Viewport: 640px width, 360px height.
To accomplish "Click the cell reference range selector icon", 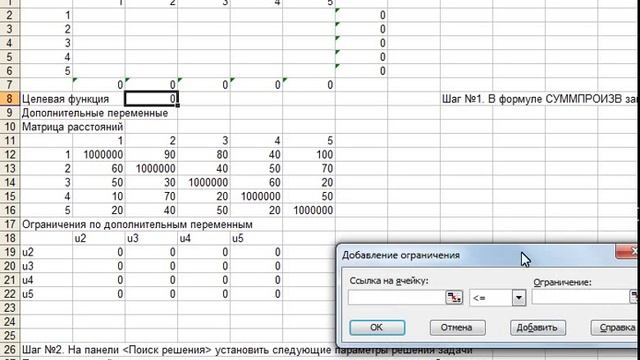I will point(454,298).
